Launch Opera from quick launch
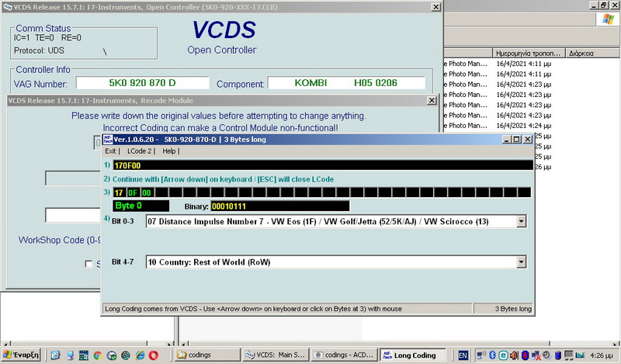This screenshot has width=621, height=364. click(154, 355)
